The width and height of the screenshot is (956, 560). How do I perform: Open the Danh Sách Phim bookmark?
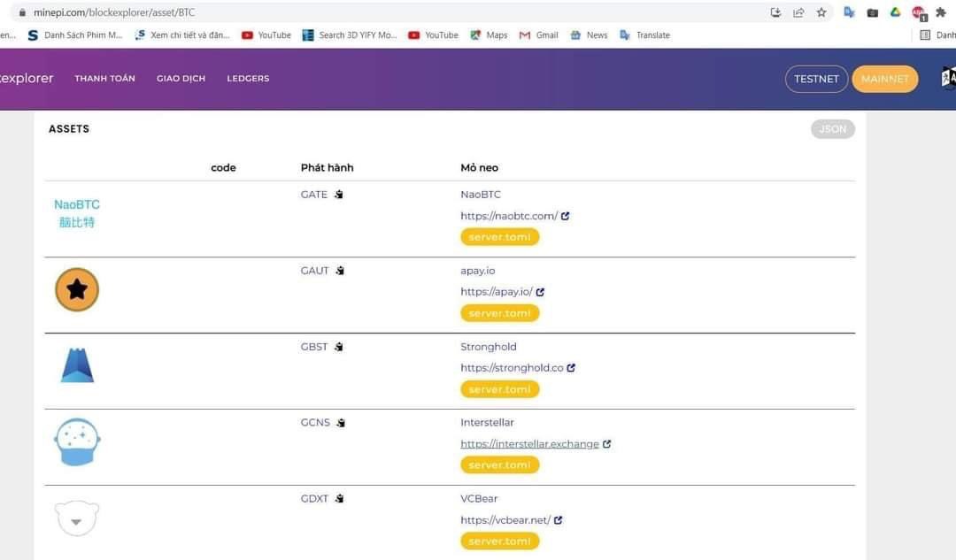point(75,35)
